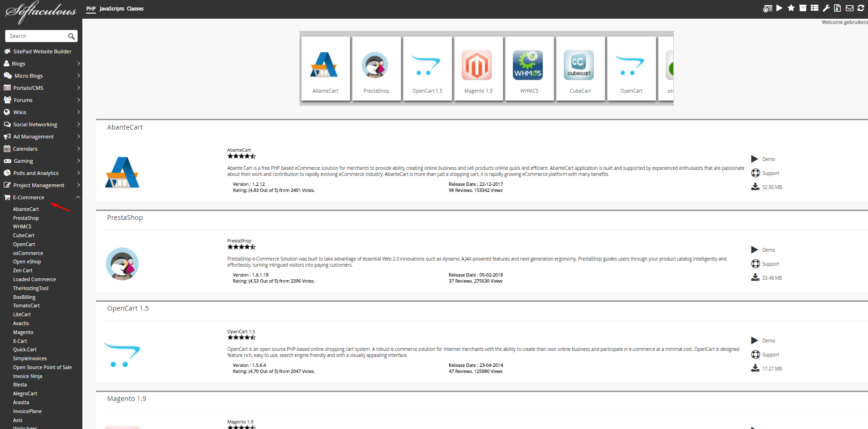Click into the Search input field
Image resolution: width=868 pixels, height=429 pixels.
click(36, 36)
